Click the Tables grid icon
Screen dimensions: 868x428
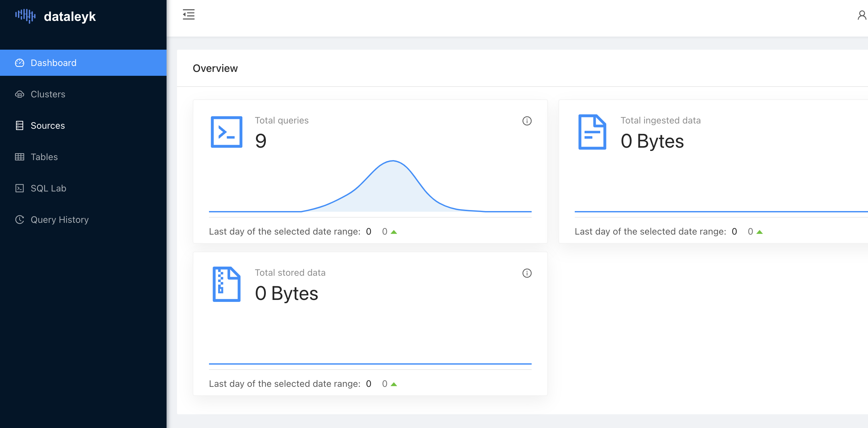tap(20, 157)
